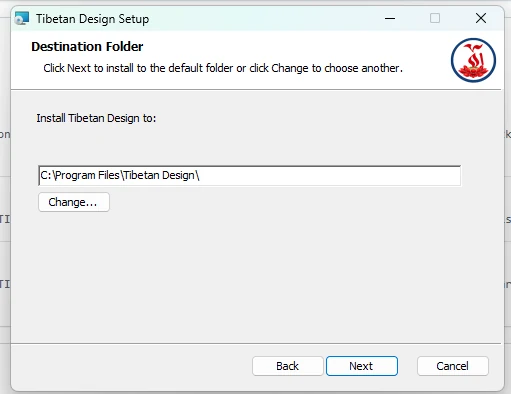Image resolution: width=511 pixels, height=394 pixels.
Task: Click the Tibetan Design lotus logo
Action: [x=473, y=60]
